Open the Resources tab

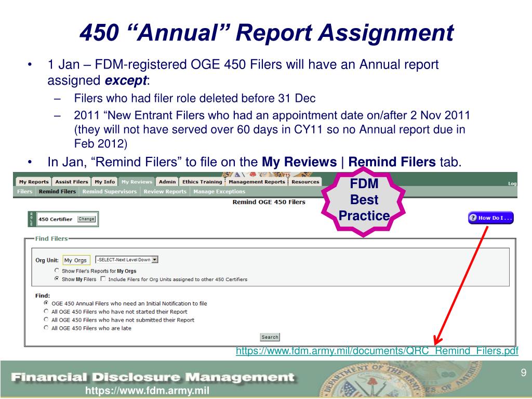(305, 182)
